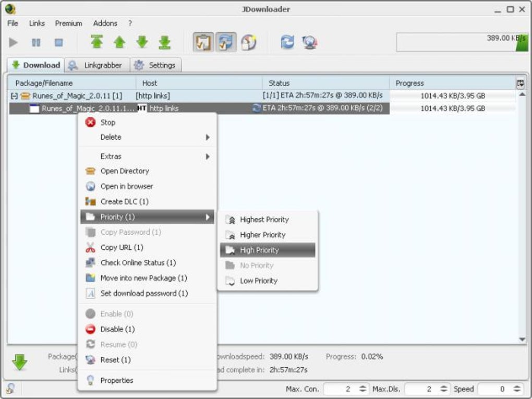This screenshot has height=399, width=532.
Task: Toggle the clock-disc toolbar button
Action: tap(248, 42)
